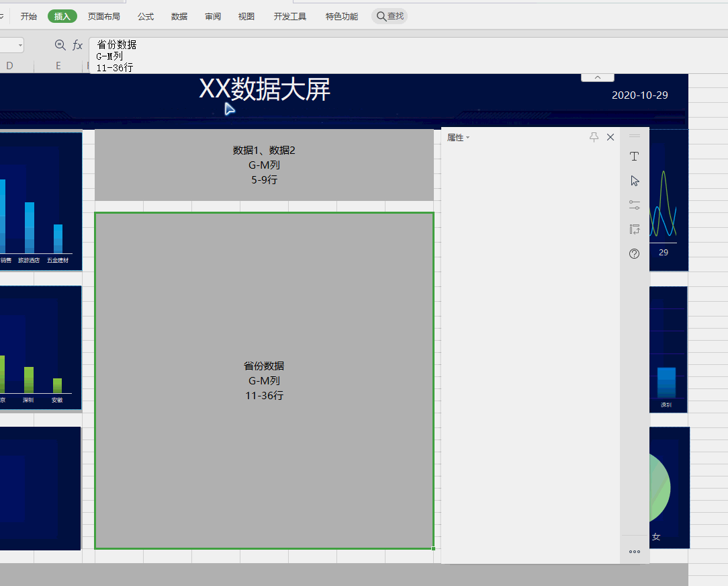The width and height of the screenshot is (728, 586).
Task: Click the layout transform icon in sidebar
Action: (x=635, y=229)
